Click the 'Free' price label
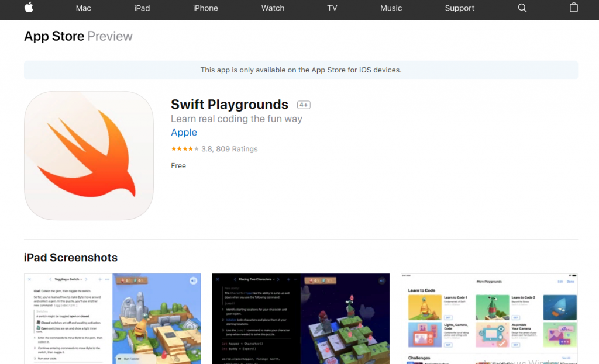Image resolution: width=599 pixels, height=364 pixels. [178, 165]
